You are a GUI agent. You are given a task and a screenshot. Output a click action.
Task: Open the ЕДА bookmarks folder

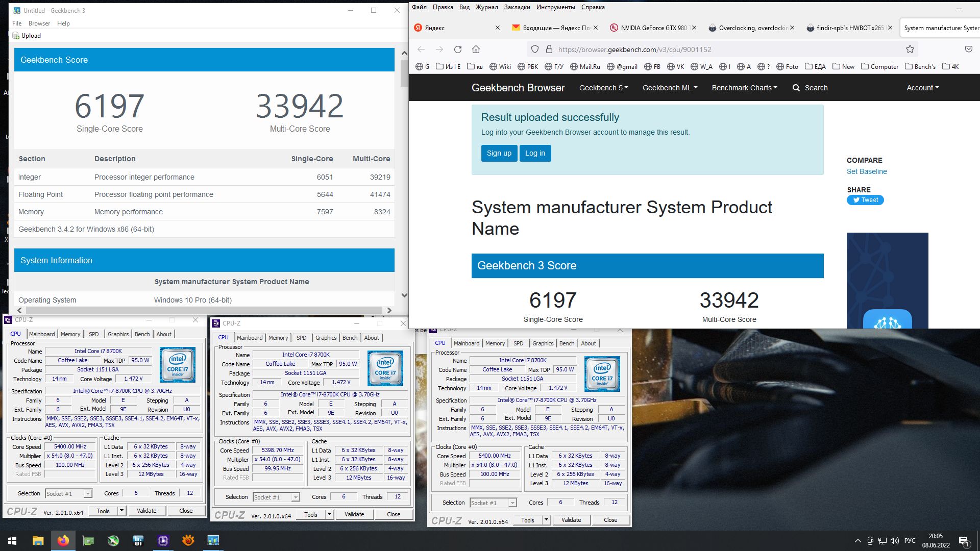[815, 67]
